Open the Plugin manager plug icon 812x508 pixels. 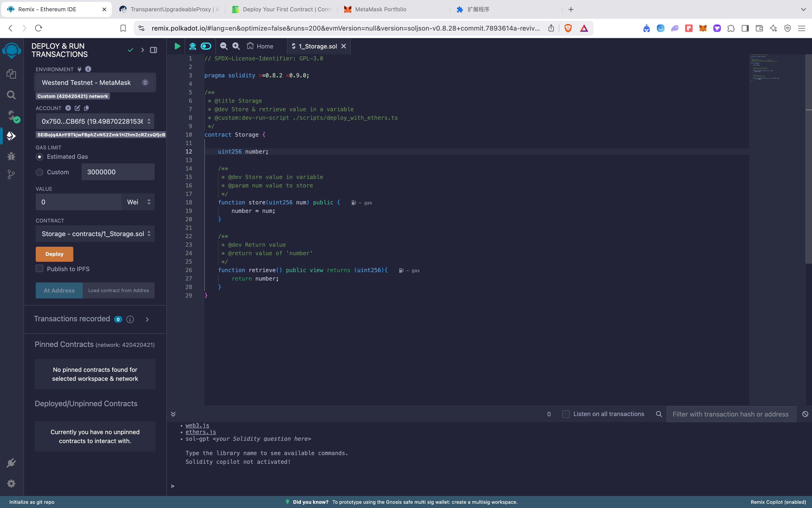coord(11,463)
